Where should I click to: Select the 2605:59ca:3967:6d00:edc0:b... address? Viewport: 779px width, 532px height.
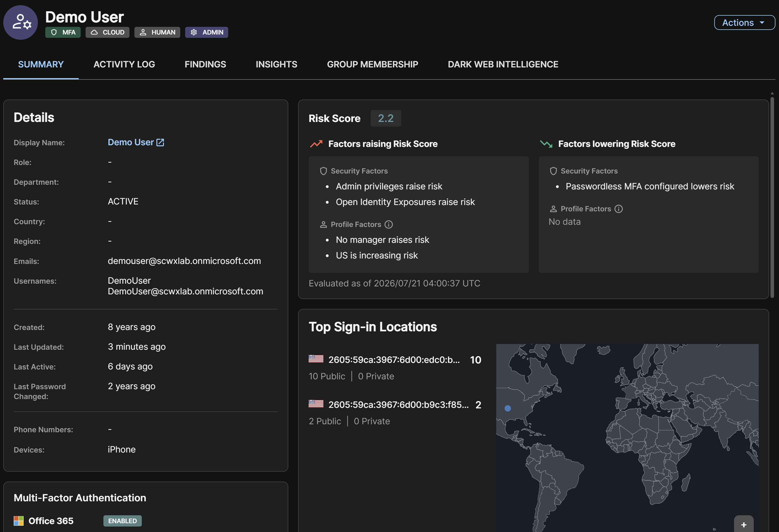[x=394, y=360]
